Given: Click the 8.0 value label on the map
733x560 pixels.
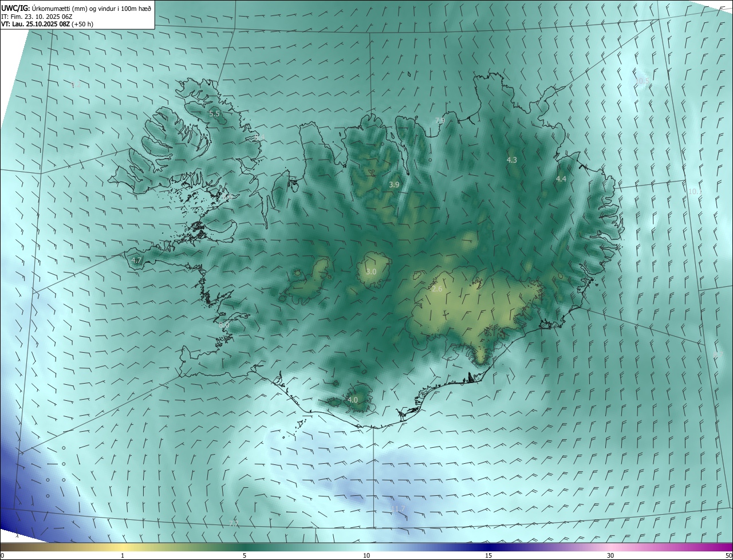Looking at the screenshot, I should point(224,325).
